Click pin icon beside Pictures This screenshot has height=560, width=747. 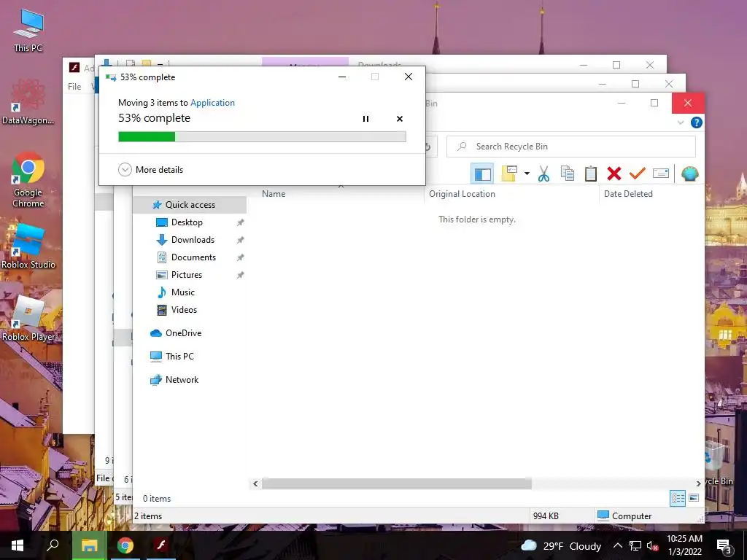(241, 275)
